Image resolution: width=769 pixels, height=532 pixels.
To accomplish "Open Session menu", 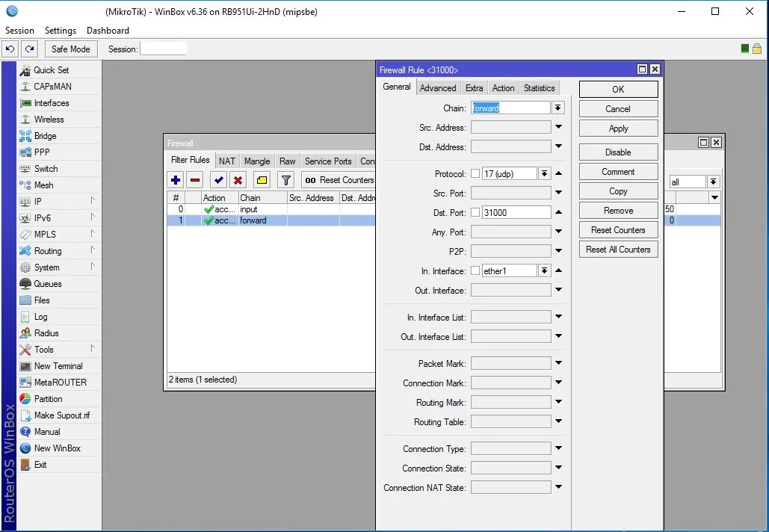I will point(19,31).
